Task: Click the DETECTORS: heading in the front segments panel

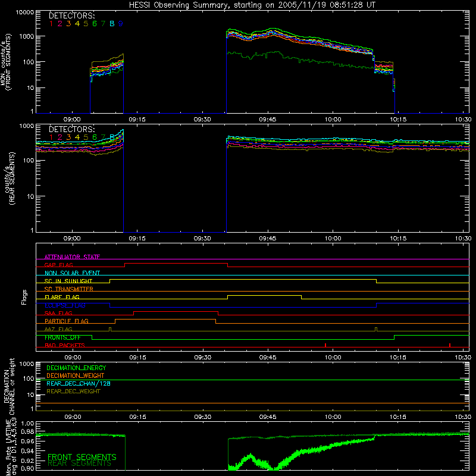Action: (x=71, y=16)
